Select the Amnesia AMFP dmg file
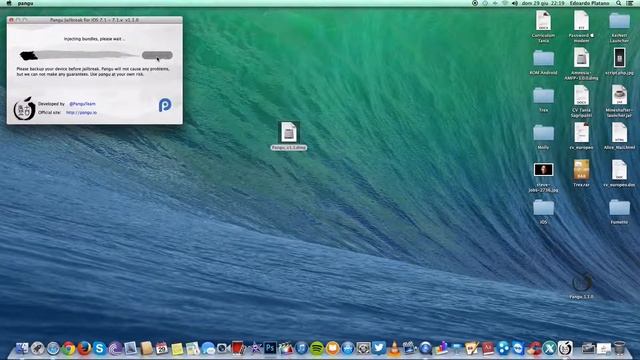640x360 pixels. tap(581, 64)
